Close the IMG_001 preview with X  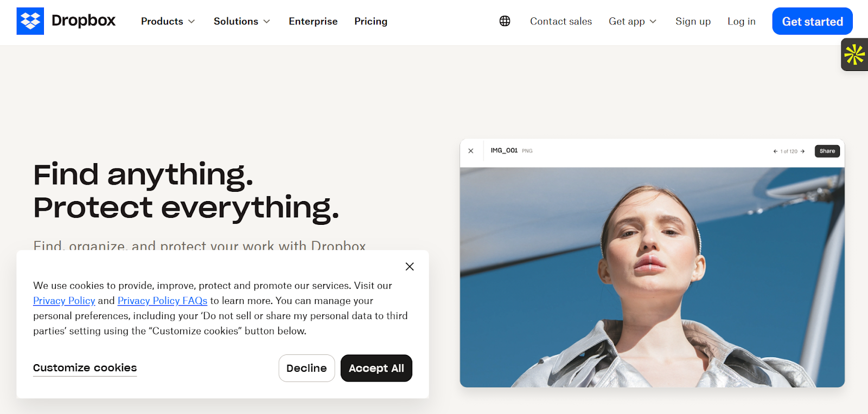471,151
